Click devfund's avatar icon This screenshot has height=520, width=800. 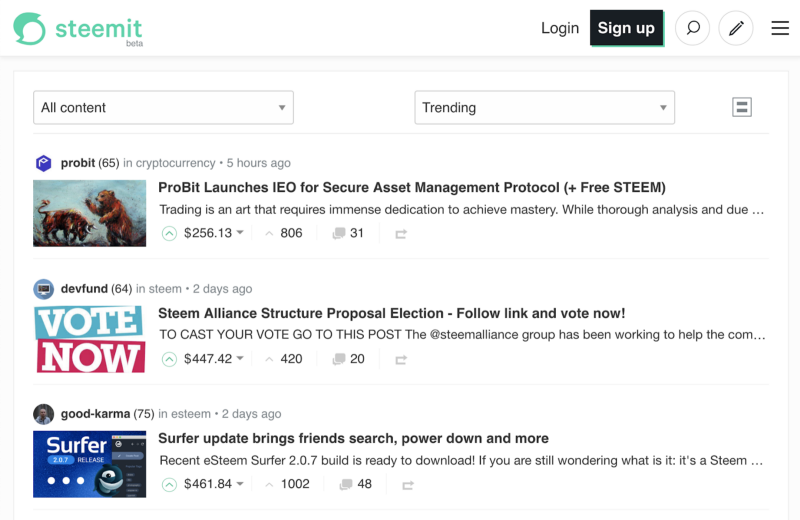point(43,289)
